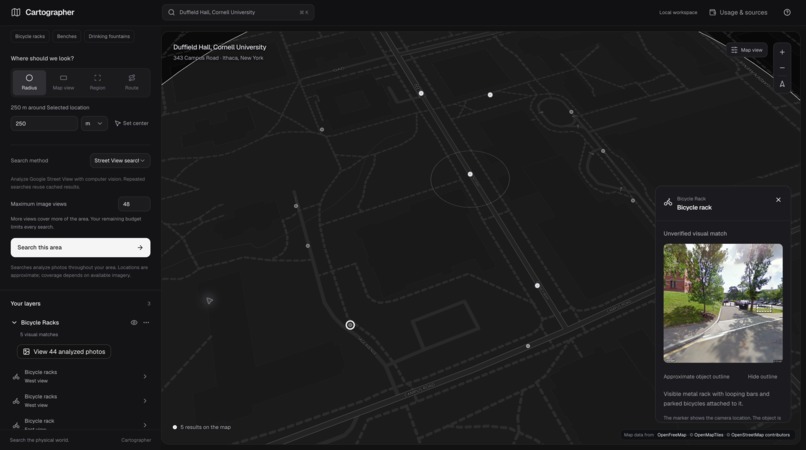The height and width of the screenshot is (450, 806).
Task: Click the cursor arrow marker on the map
Action: (209, 300)
